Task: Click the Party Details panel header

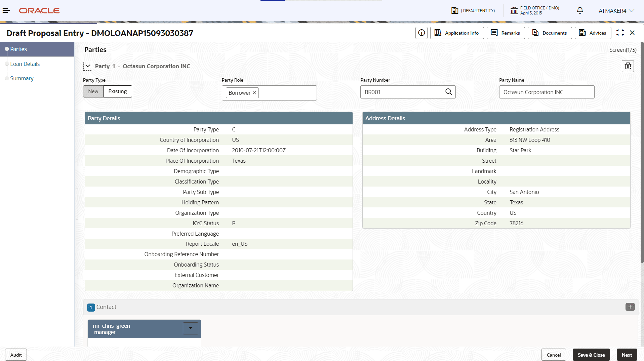Action: (218, 118)
